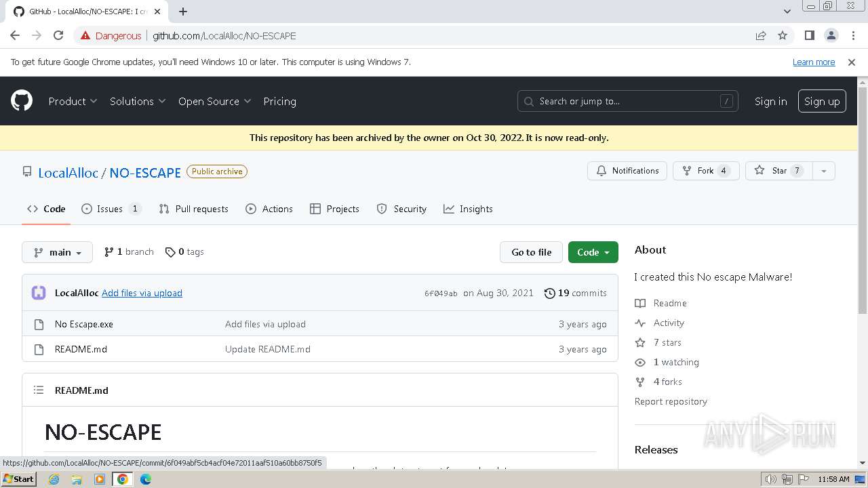
Task: Star the repository button
Action: pyautogui.click(x=779, y=171)
